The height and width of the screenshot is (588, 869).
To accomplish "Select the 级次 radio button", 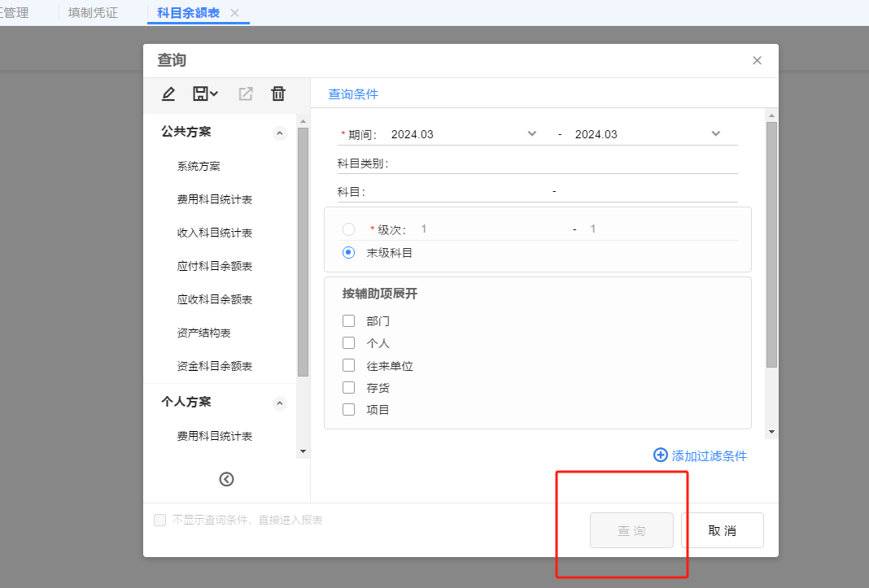I will (x=348, y=229).
